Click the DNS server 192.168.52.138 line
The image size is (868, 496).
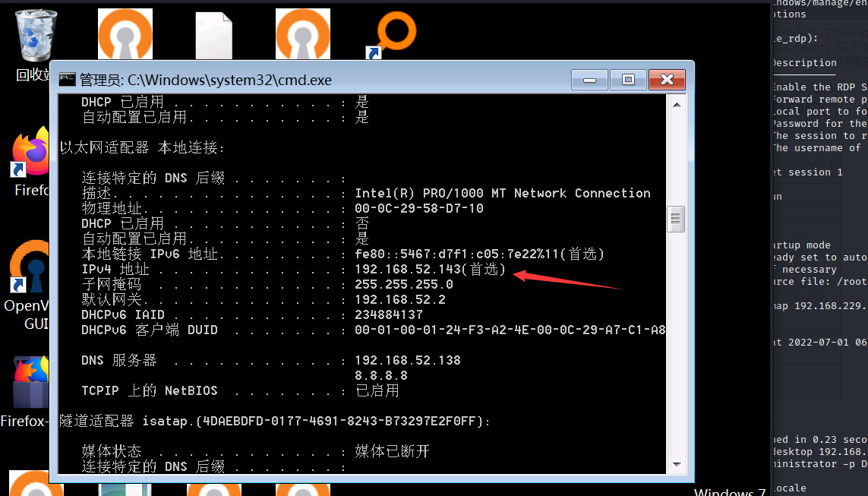point(408,360)
